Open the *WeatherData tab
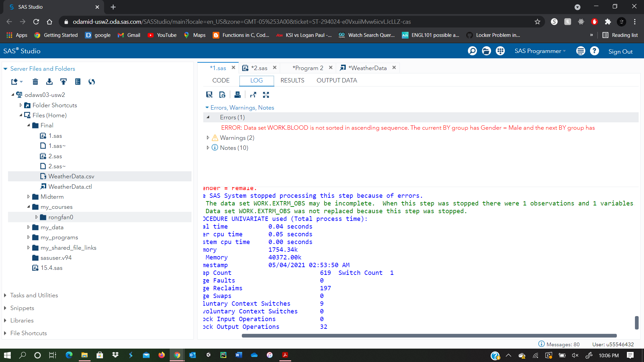This screenshot has width=644, height=362. point(368,68)
